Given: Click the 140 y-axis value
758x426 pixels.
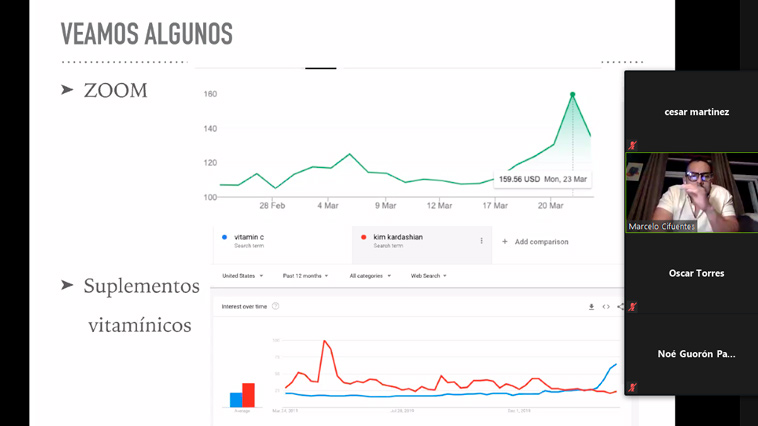Looking at the screenshot, I should 210,129.
